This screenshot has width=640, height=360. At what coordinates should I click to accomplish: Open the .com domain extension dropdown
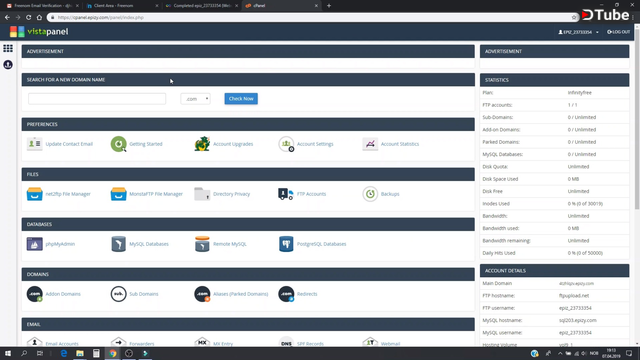click(196, 99)
